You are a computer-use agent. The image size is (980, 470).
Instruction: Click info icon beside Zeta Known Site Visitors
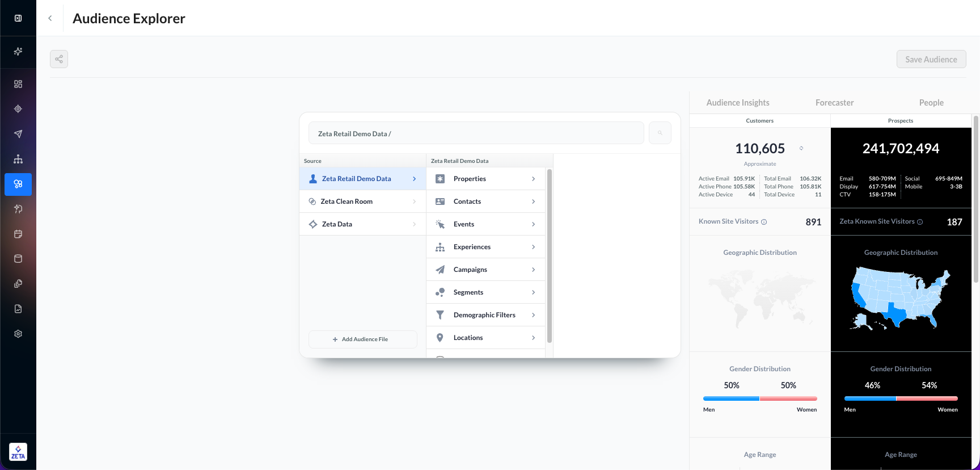[920, 222]
